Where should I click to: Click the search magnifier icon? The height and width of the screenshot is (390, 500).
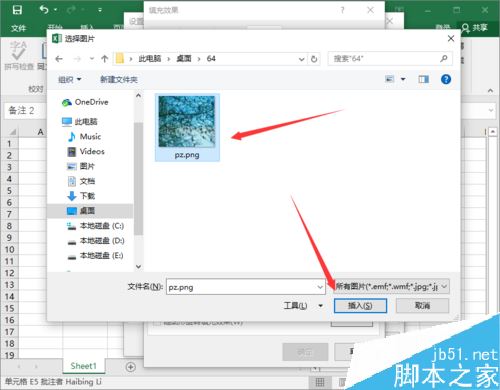[x=444, y=59]
